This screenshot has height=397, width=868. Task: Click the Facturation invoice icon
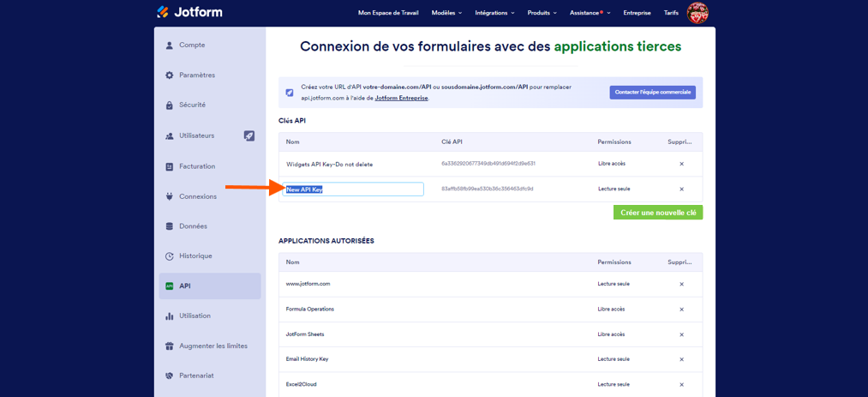click(170, 166)
